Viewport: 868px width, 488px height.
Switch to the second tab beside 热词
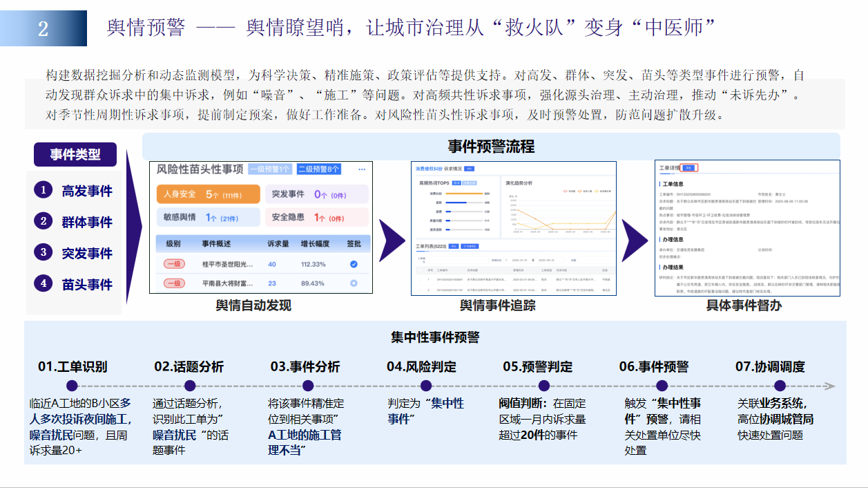point(470,183)
